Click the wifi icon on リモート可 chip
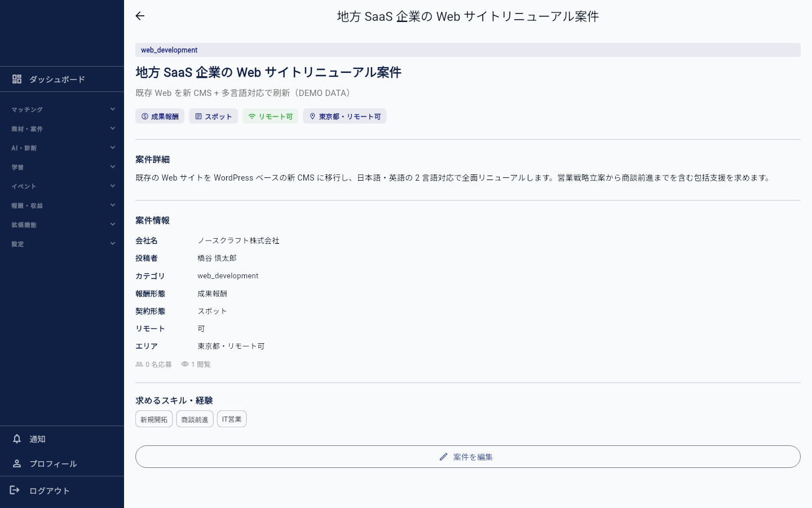The image size is (812, 508). click(x=252, y=116)
